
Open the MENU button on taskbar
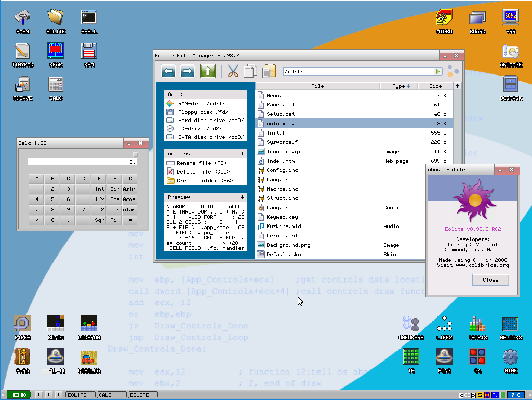tap(18, 395)
